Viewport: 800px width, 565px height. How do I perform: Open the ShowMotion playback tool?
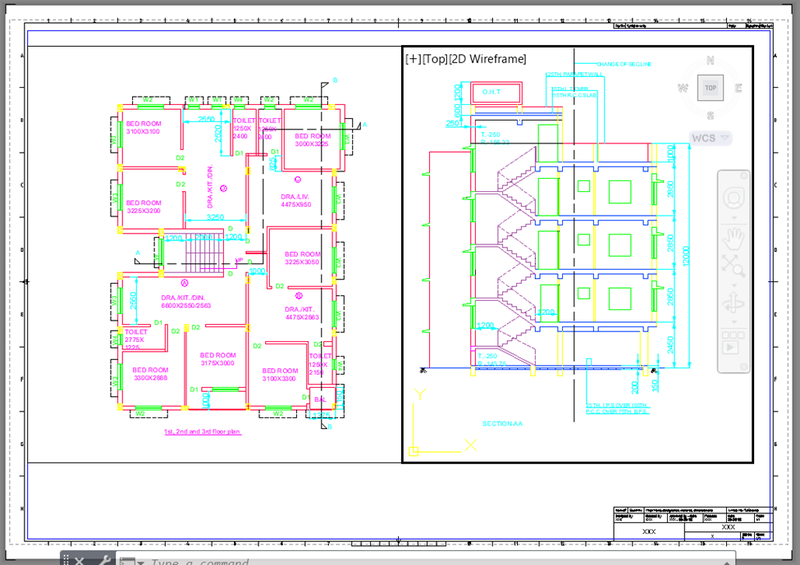[733, 343]
